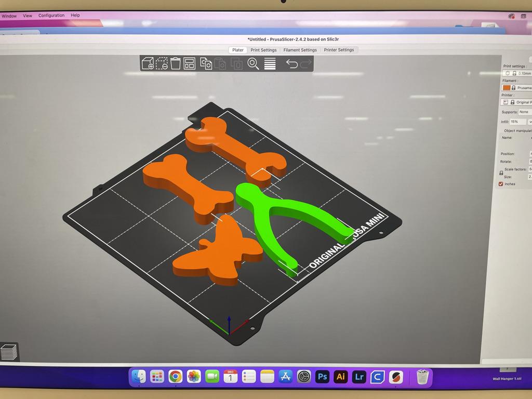Click the Wall Hanger 1.stl desktop file

point(507,379)
